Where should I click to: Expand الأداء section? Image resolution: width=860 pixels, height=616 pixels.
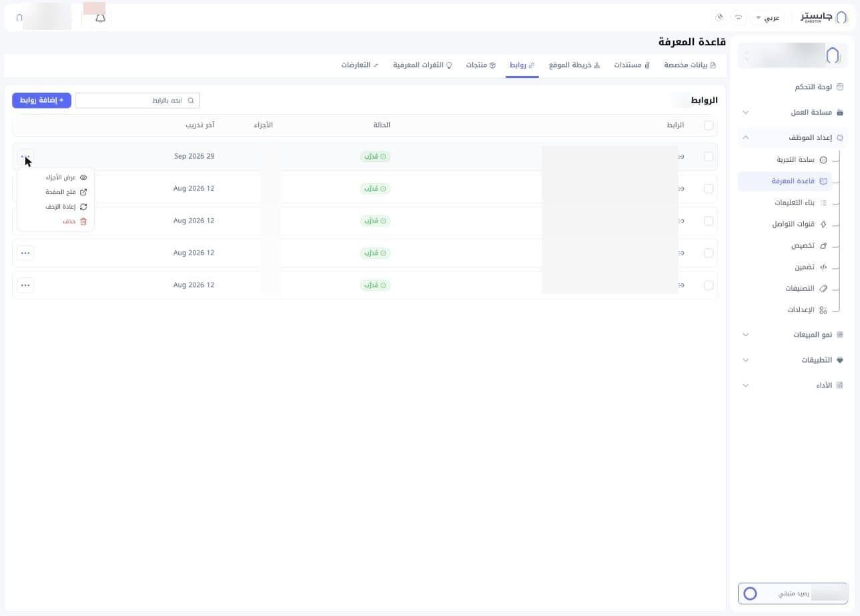793,385
